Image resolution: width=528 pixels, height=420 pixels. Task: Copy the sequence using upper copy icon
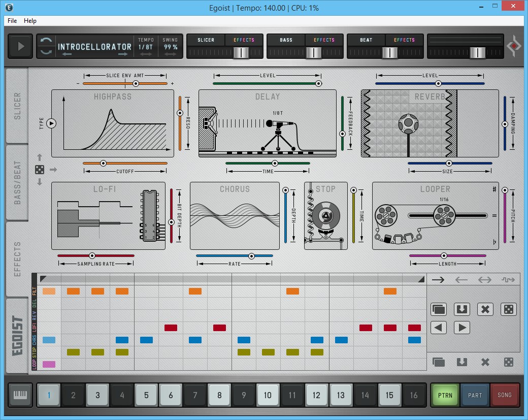(x=439, y=309)
